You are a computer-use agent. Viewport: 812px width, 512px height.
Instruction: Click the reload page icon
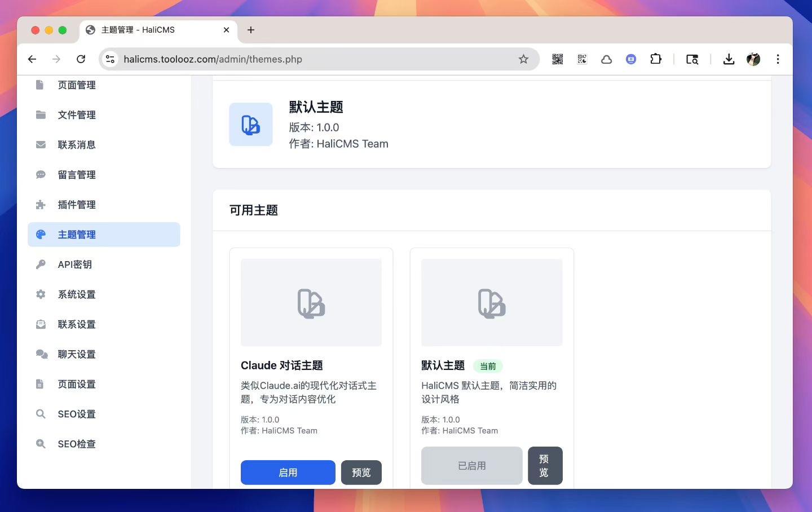pos(81,59)
